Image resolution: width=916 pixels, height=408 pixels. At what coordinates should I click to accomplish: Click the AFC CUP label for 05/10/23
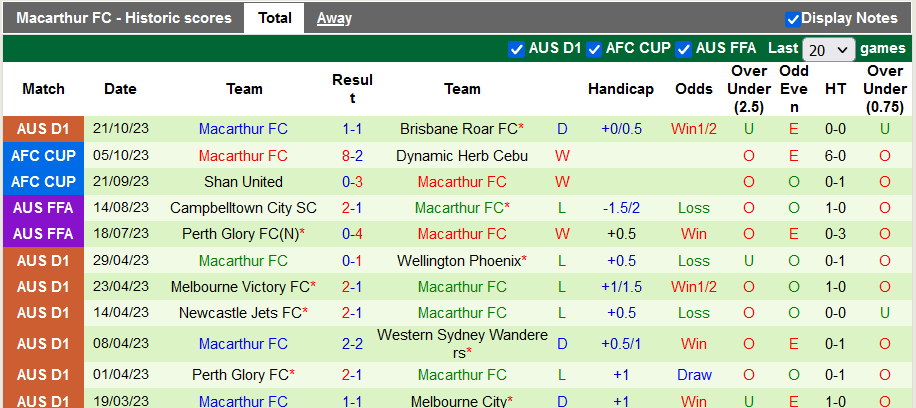pyautogui.click(x=44, y=156)
